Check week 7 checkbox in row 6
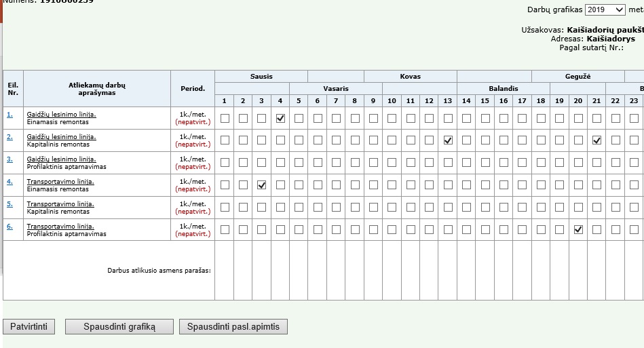This screenshot has width=644, height=348. point(336,230)
